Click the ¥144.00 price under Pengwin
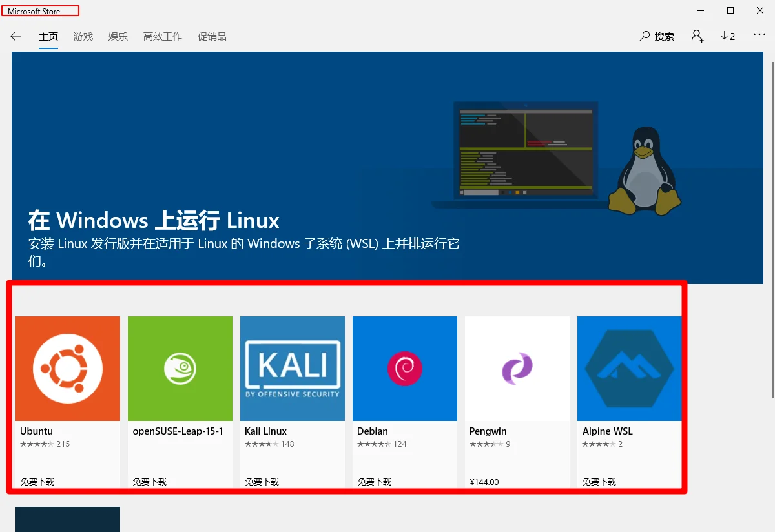The image size is (775, 532). coord(484,482)
